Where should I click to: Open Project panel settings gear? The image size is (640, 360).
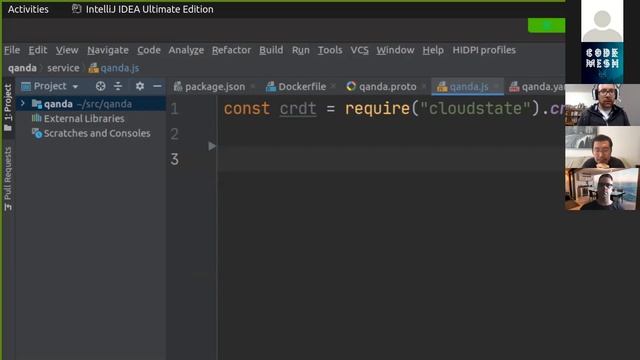pos(140,86)
